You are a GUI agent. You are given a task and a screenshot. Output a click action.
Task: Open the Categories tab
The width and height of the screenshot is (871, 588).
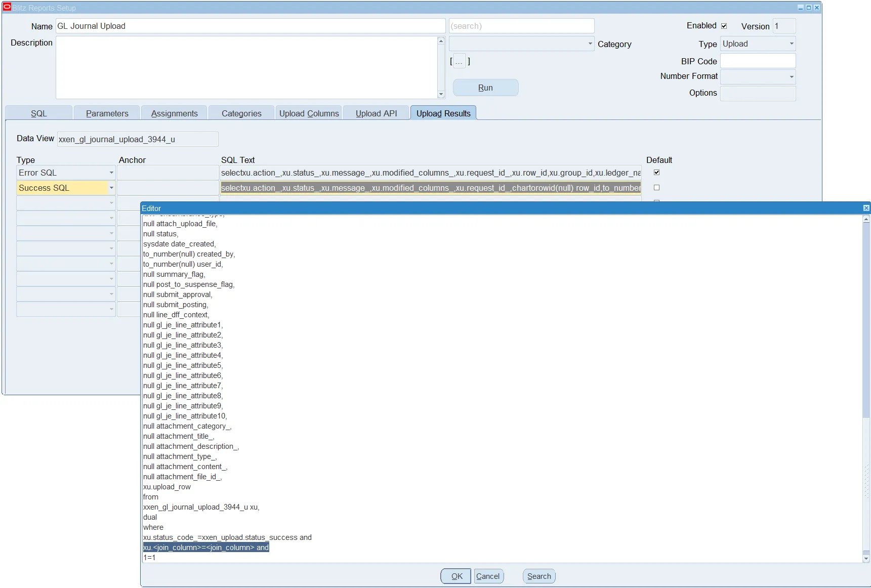(x=241, y=113)
